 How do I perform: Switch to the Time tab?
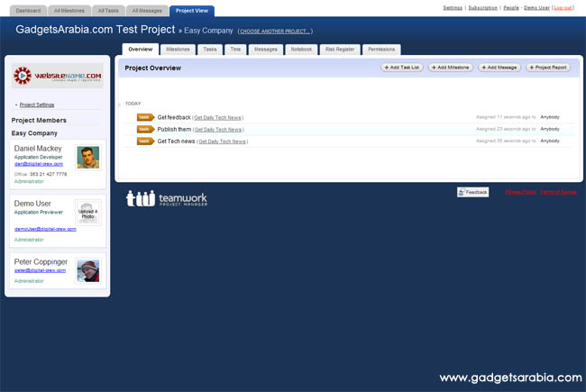[235, 50]
